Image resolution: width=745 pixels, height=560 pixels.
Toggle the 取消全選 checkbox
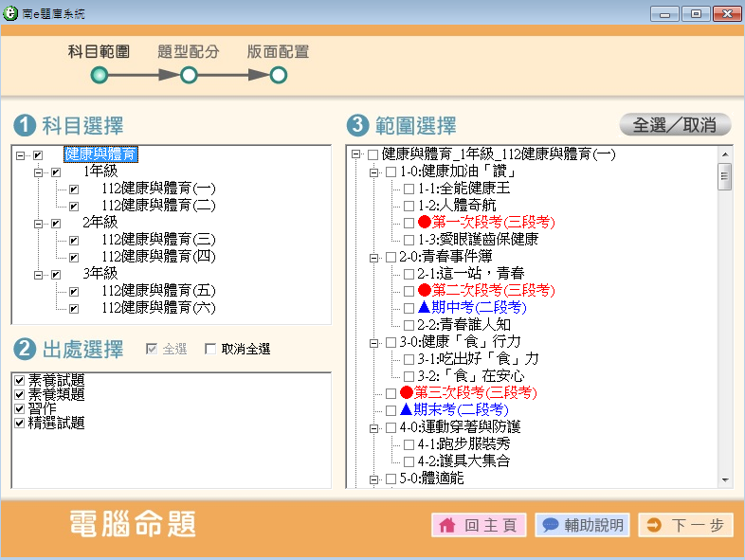pos(210,350)
